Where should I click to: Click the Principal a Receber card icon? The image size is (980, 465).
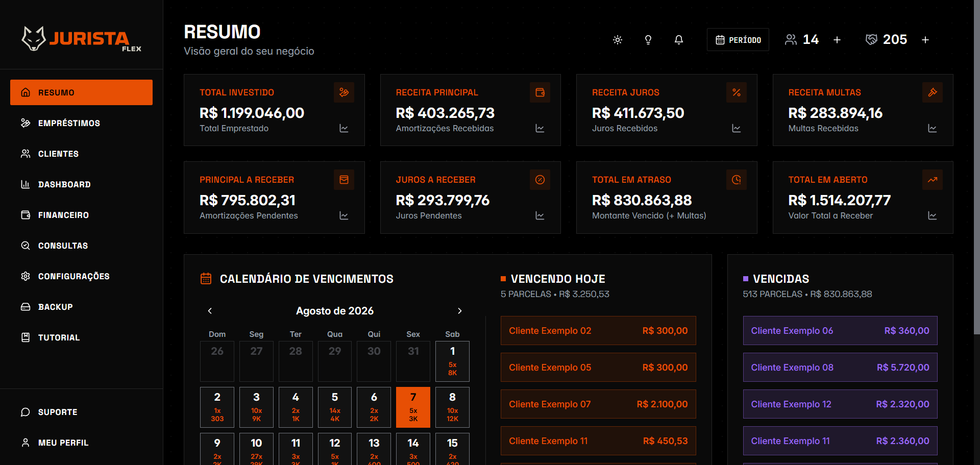tap(344, 180)
